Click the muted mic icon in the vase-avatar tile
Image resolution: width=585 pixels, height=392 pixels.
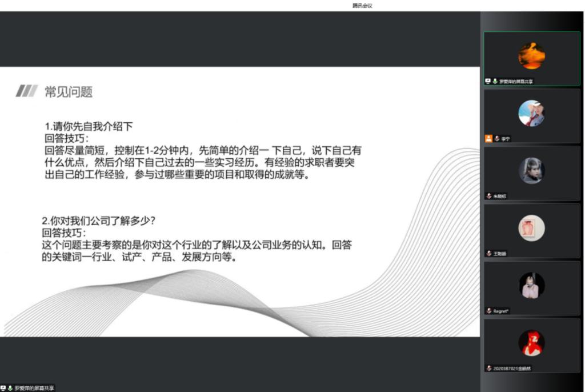click(489, 253)
